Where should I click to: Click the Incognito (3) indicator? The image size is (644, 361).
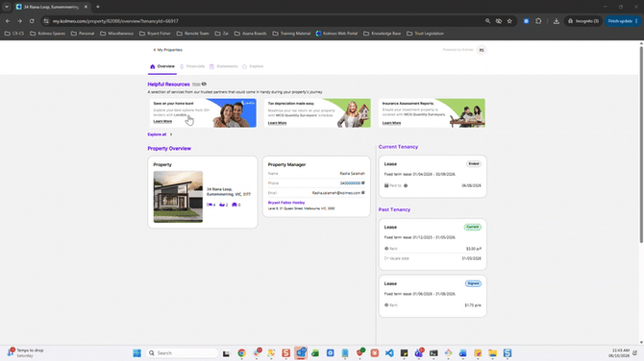point(583,21)
